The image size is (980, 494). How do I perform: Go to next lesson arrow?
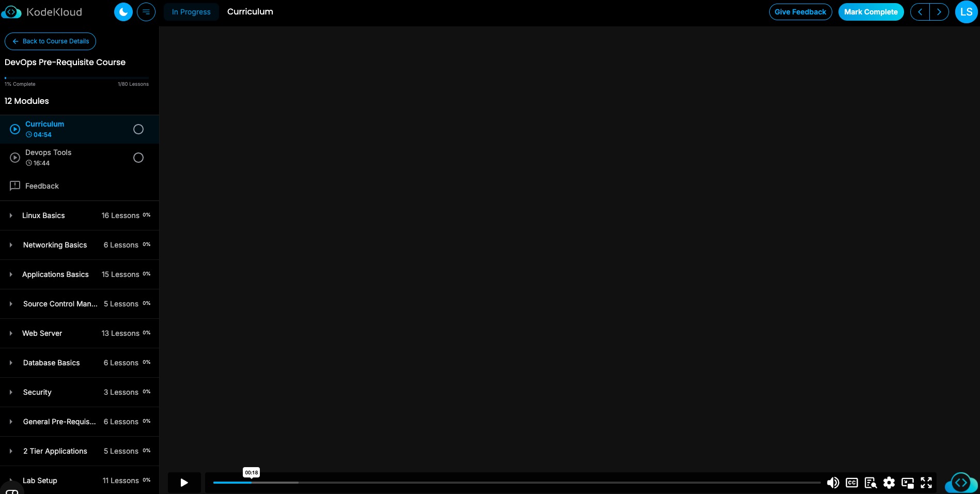click(x=939, y=12)
